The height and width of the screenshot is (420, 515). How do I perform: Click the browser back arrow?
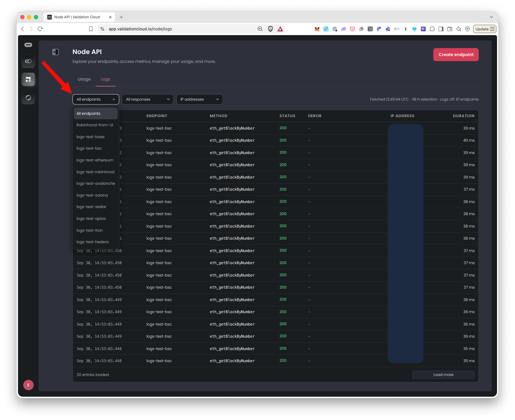point(22,29)
